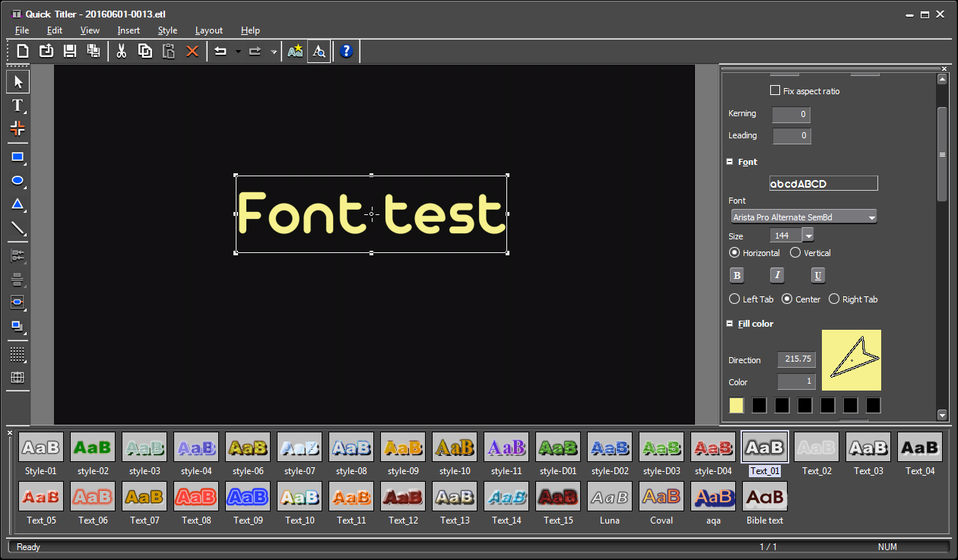Open the font Size dropdown
The height and width of the screenshot is (560, 958).
(x=807, y=236)
